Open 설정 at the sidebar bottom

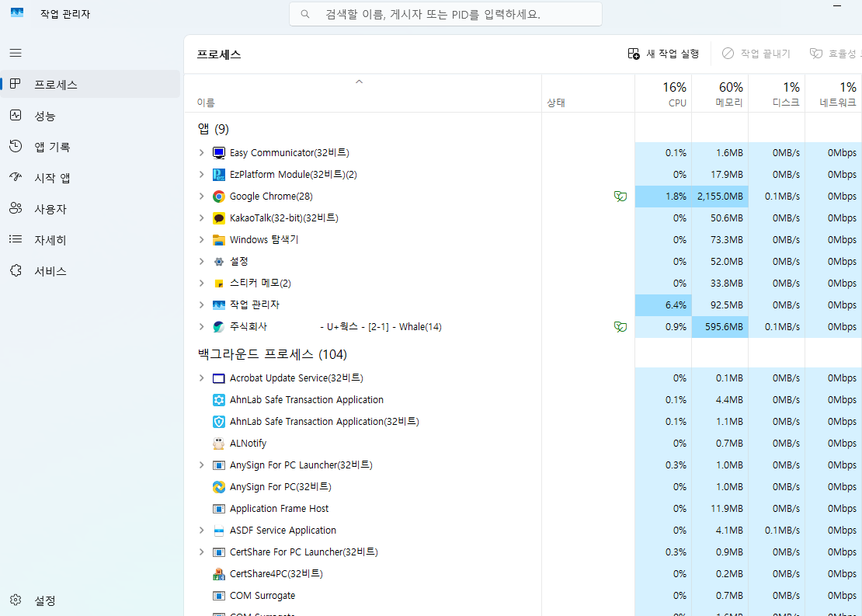tap(90, 600)
